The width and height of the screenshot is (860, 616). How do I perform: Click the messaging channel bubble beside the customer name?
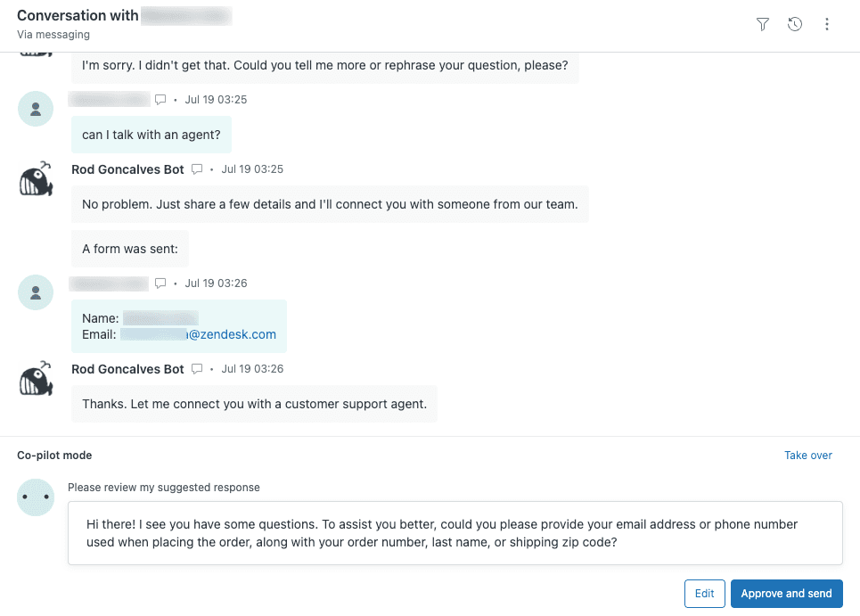(160, 99)
